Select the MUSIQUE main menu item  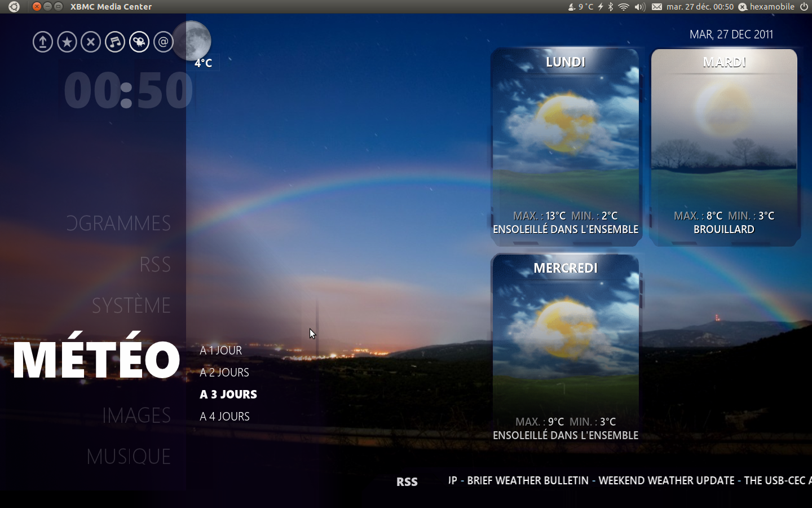click(129, 456)
